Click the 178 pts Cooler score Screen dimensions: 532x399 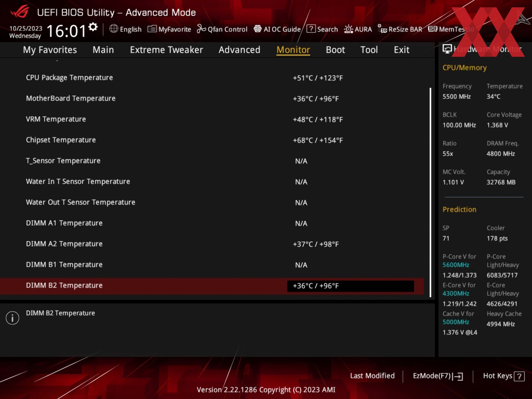(x=497, y=238)
